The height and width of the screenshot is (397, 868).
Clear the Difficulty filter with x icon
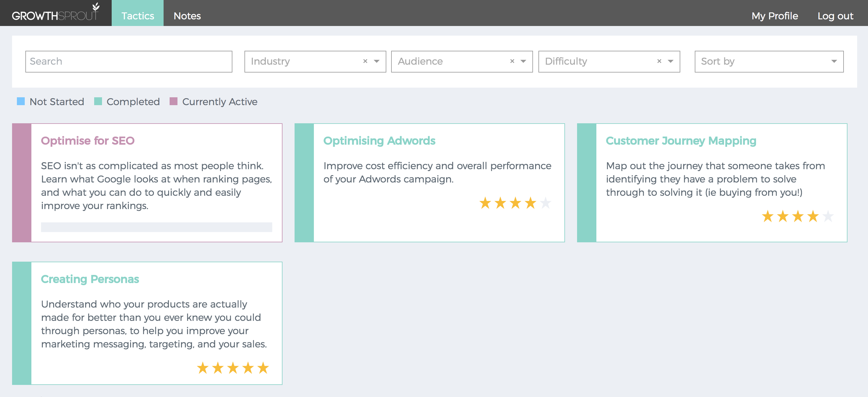pyautogui.click(x=659, y=61)
